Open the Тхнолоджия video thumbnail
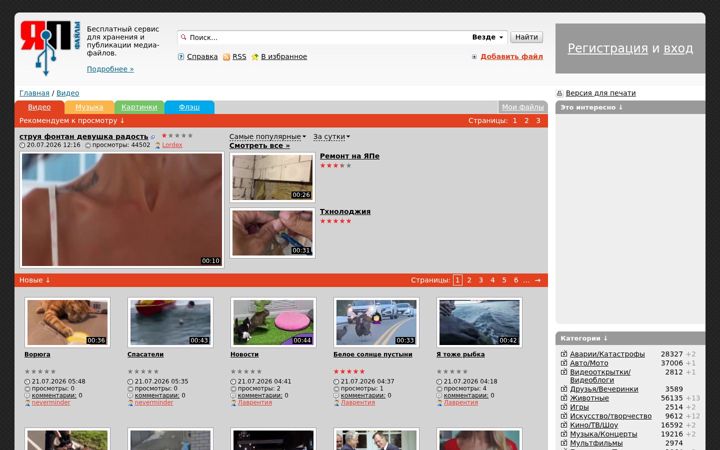The image size is (720, 450). click(x=272, y=233)
